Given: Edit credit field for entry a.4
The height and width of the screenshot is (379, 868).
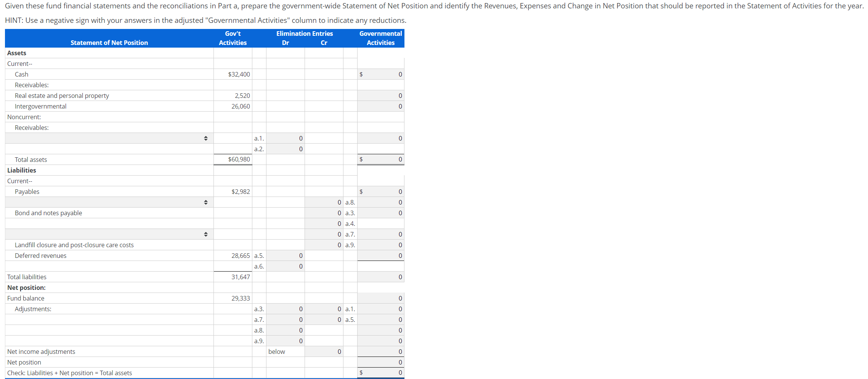Looking at the screenshot, I should pos(324,224).
